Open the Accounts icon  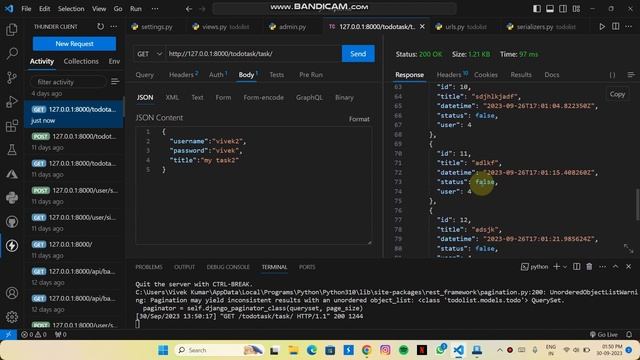point(12,293)
